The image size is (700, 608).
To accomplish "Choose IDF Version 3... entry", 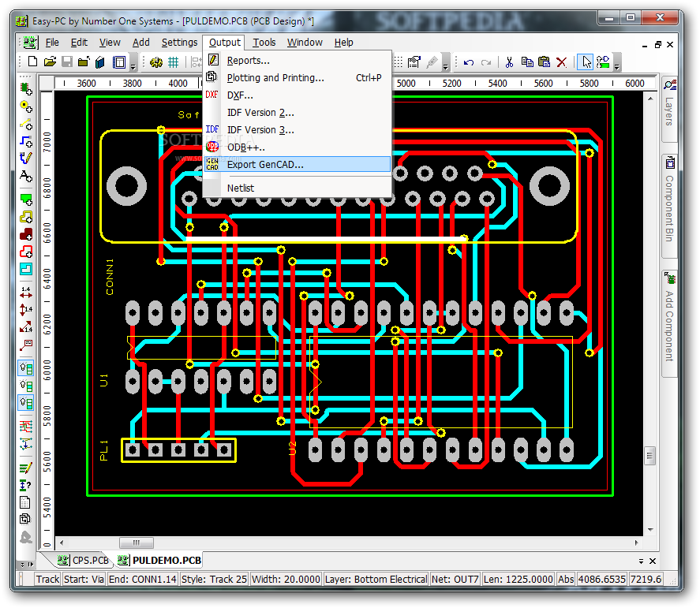I will [x=298, y=130].
